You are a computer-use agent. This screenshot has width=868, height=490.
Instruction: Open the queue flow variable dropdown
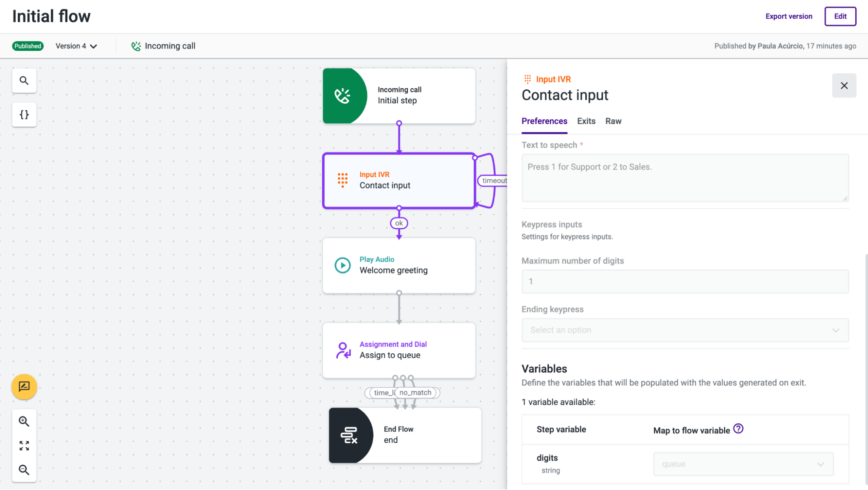coord(743,464)
